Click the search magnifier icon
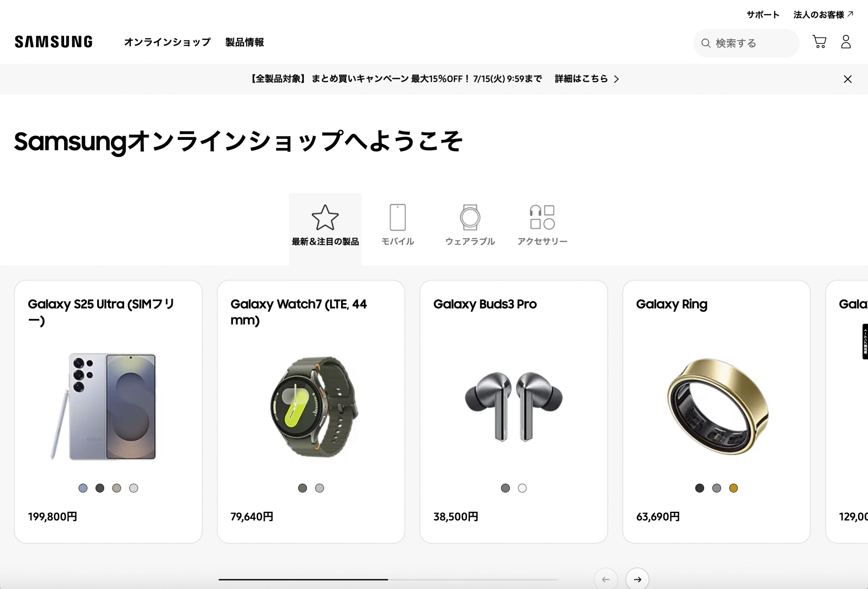 [x=706, y=43]
